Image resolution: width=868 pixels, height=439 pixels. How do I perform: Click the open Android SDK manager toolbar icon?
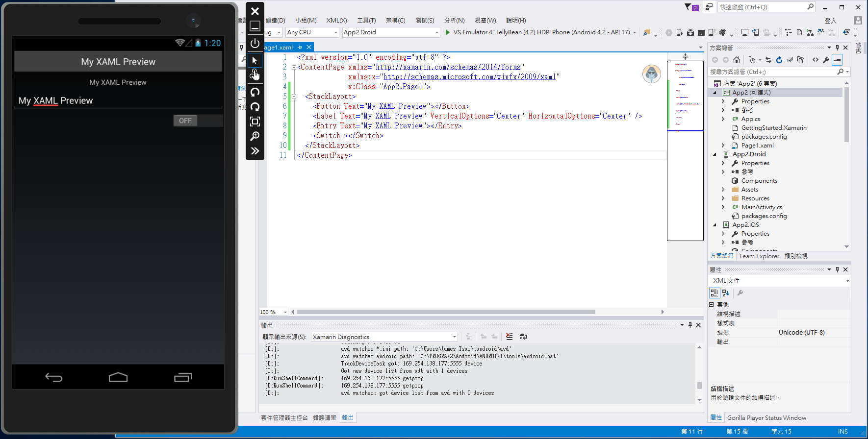point(690,32)
